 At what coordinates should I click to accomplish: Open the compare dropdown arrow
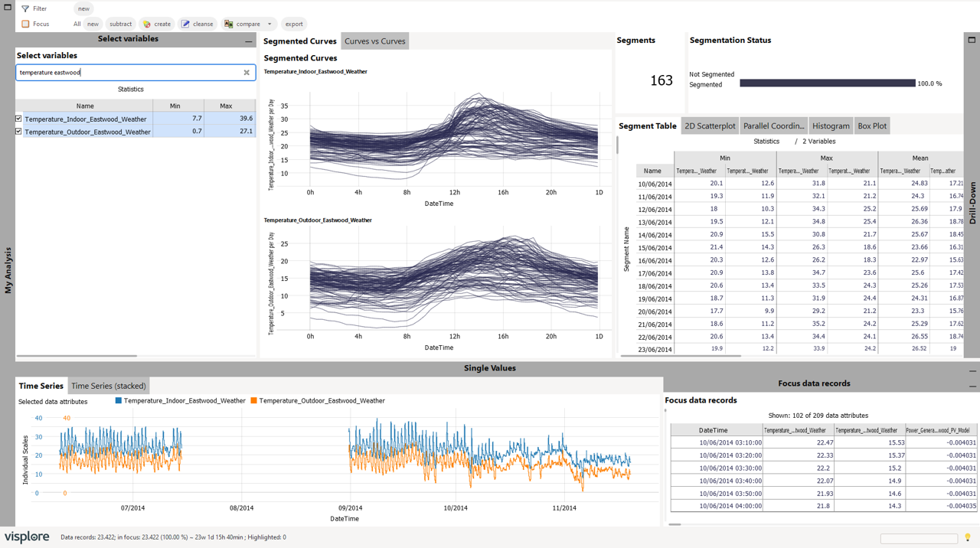[x=269, y=24]
